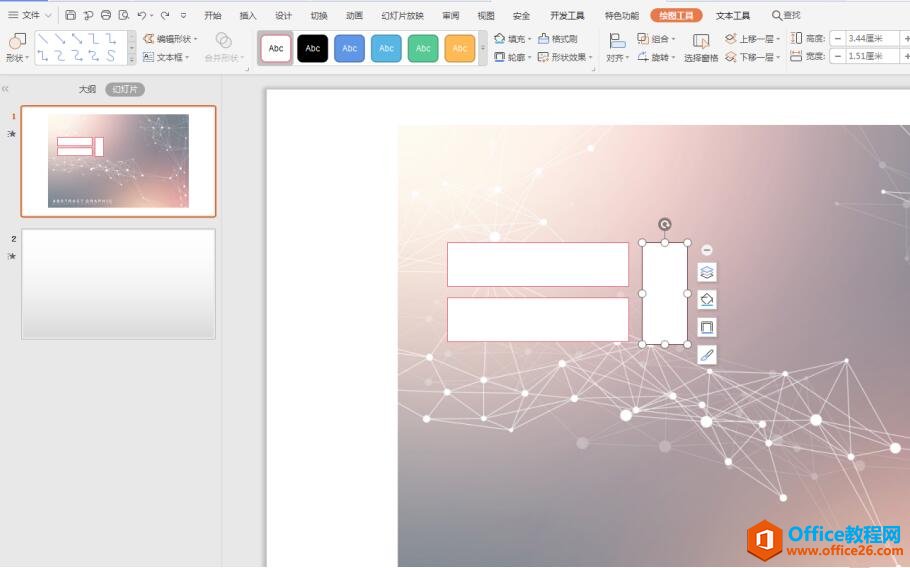This screenshot has width=910, height=568.
Task: Switch to the Text Tools (文本工具) tab
Action: pyautogui.click(x=732, y=15)
